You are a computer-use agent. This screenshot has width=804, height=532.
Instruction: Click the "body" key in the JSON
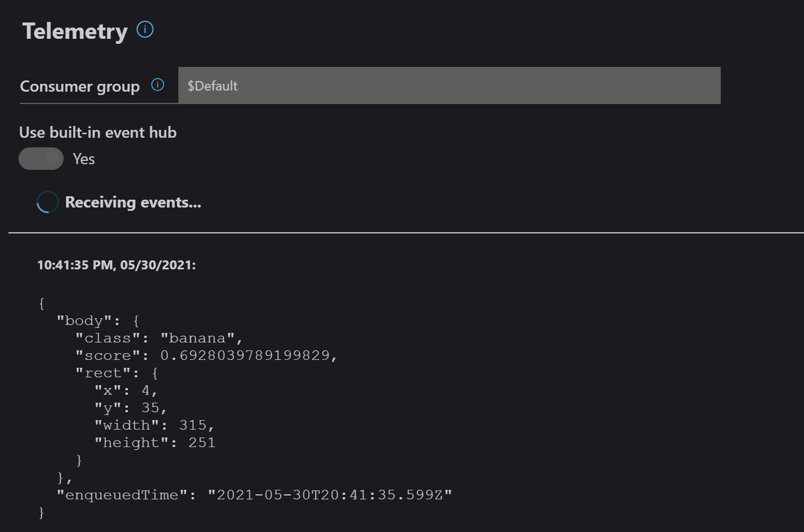pos(84,321)
